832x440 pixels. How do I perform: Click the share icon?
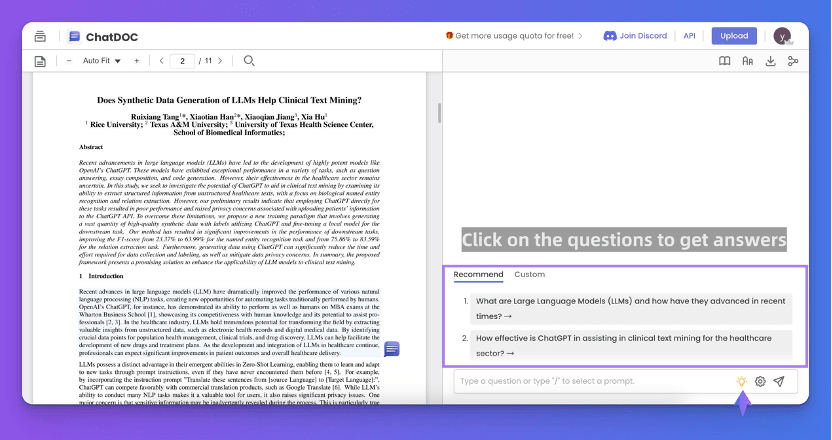pos(793,61)
